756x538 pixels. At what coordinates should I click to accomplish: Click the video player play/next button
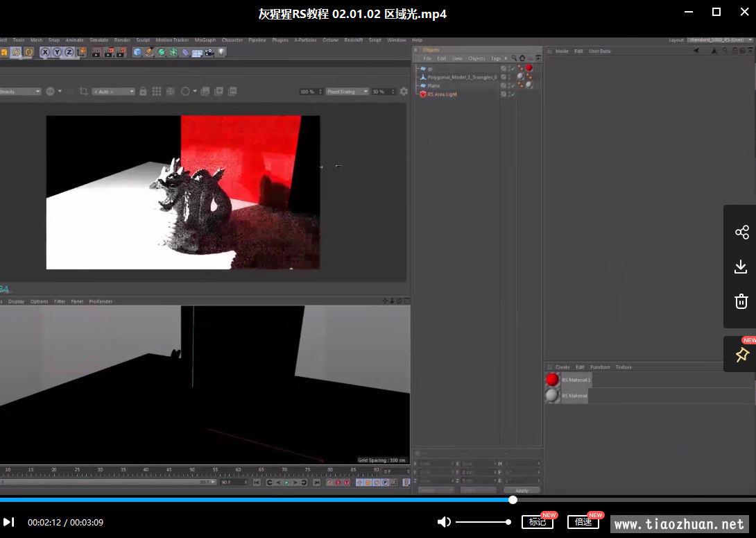pyautogui.click(x=9, y=522)
